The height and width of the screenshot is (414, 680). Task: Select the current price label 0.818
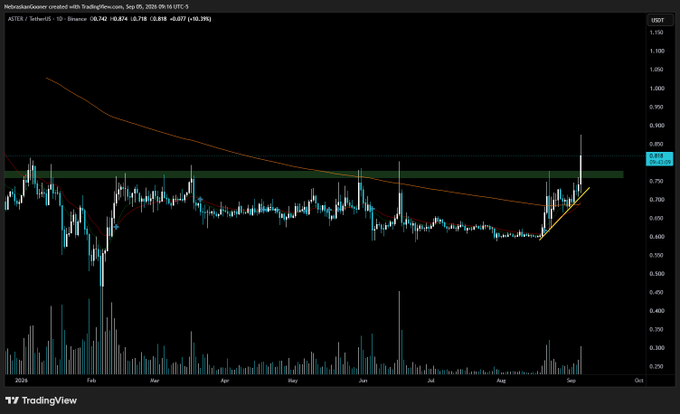[660, 159]
